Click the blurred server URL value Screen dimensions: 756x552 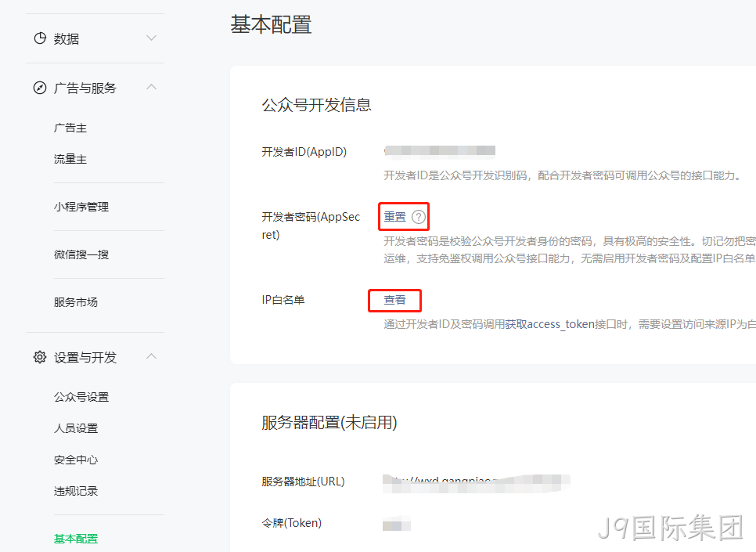(477, 483)
